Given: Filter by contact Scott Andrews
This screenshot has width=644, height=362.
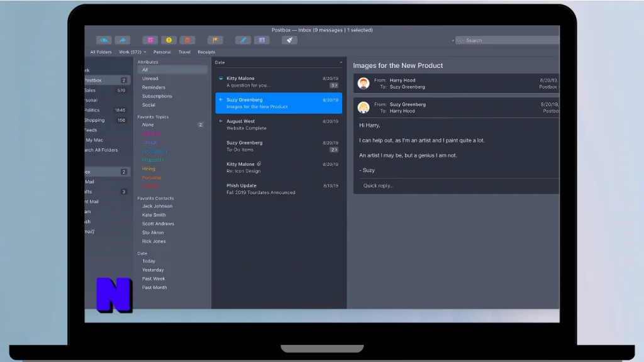Looking at the screenshot, I should pos(158,224).
